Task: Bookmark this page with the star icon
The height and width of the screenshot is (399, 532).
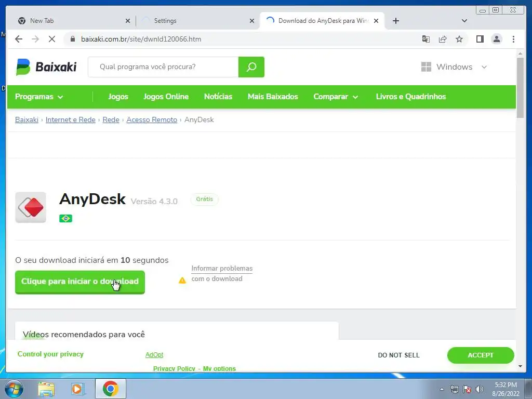Action: (459, 39)
